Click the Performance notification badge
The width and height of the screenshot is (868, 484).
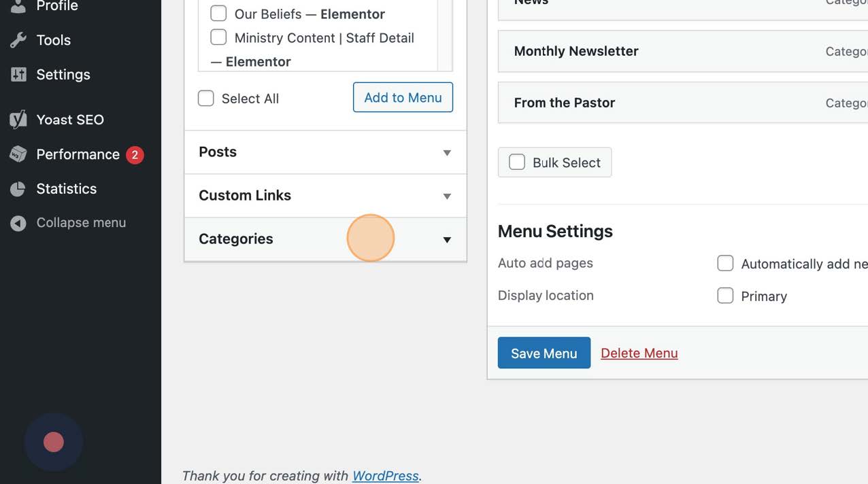pos(135,154)
